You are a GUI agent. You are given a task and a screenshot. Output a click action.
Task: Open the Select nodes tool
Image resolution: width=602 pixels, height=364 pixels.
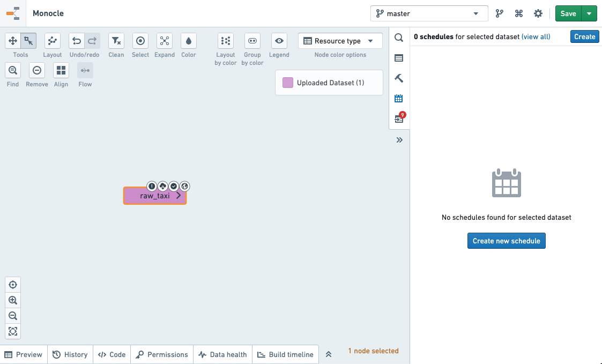pos(140,41)
